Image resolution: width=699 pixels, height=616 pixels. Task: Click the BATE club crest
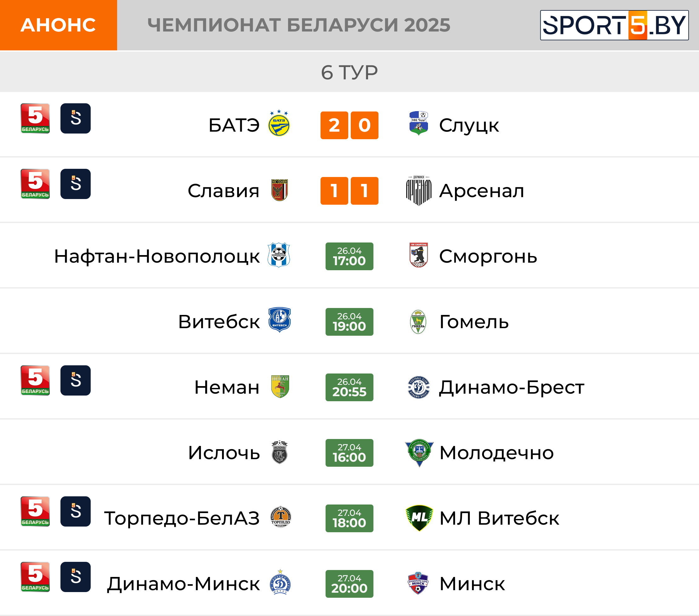[x=279, y=123]
